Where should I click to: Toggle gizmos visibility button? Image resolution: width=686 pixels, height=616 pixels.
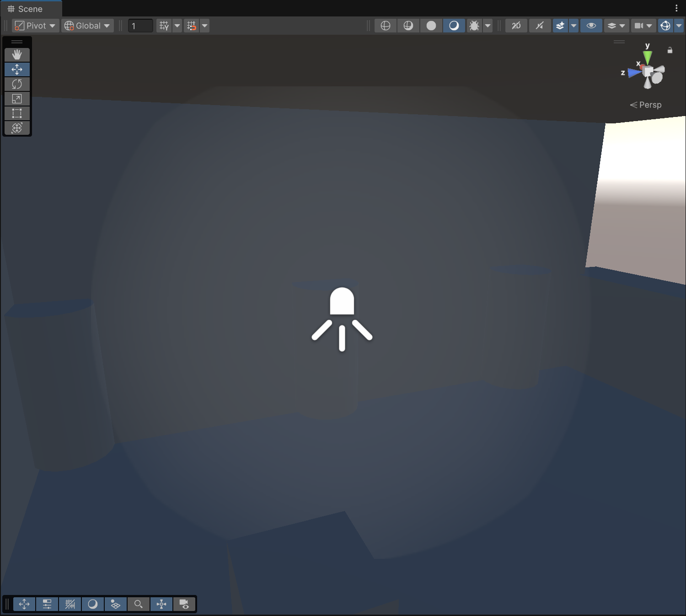tap(665, 26)
